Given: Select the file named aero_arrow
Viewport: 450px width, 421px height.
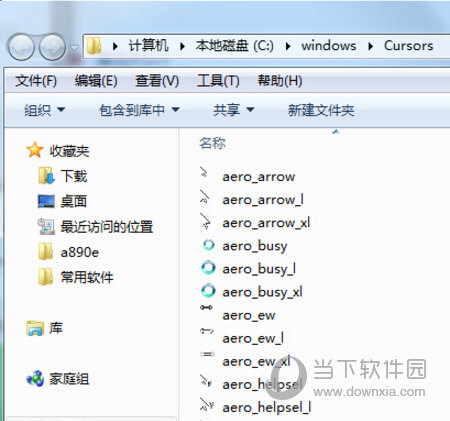Looking at the screenshot, I should click(x=259, y=177).
